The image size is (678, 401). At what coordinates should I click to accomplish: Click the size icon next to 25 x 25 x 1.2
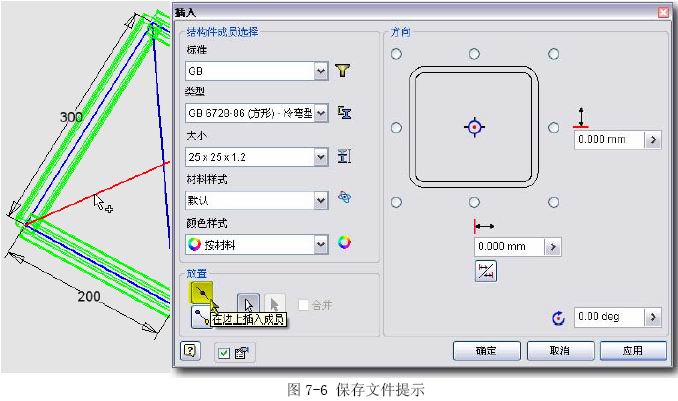(344, 156)
